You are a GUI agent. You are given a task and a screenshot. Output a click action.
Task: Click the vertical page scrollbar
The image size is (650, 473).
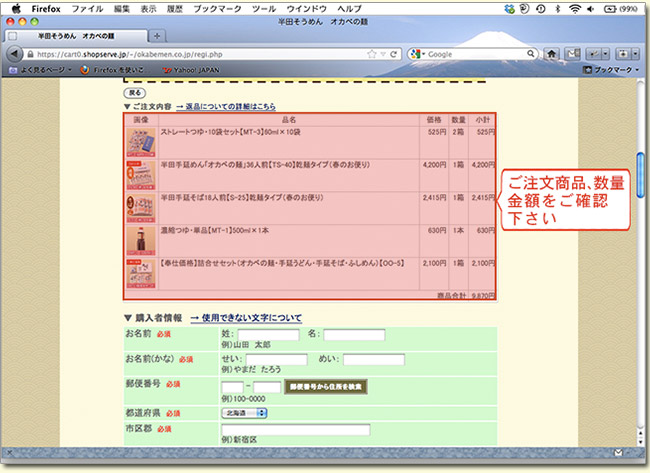pyautogui.click(x=638, y=200)
